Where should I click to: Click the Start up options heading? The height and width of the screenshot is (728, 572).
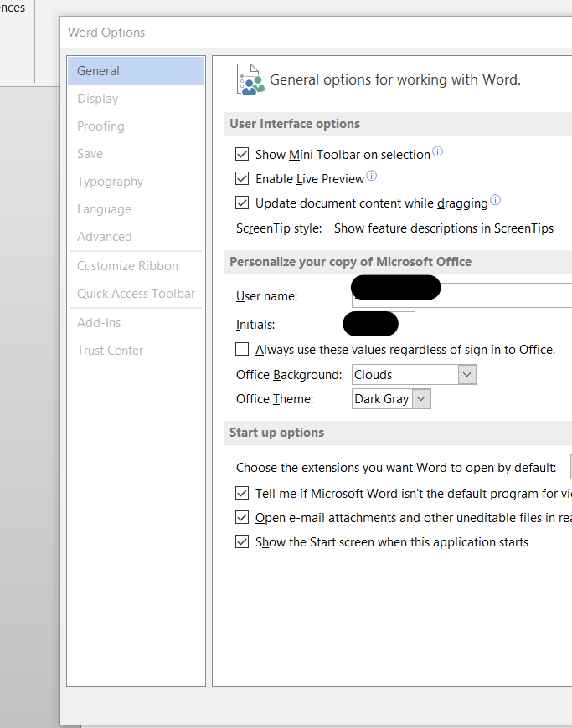point(276,433)
